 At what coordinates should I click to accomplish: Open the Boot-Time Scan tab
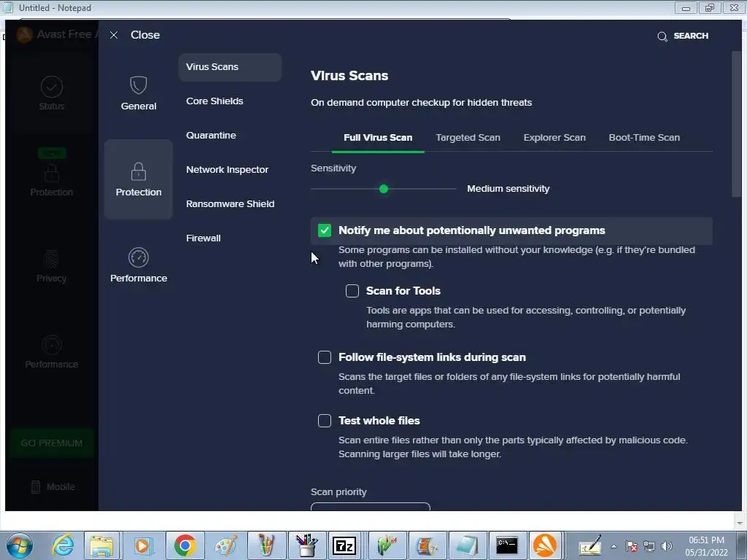(x=644, y=138)
